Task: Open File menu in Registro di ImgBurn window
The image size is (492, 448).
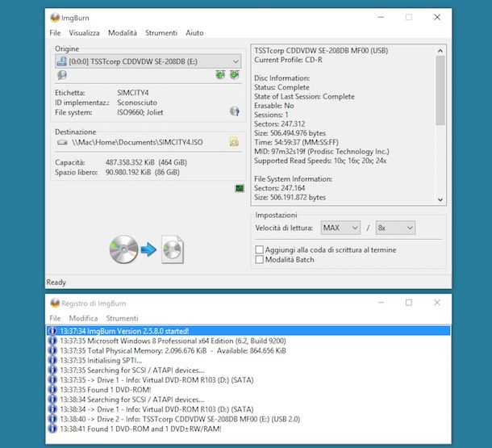Action: click(x=55, y=318)
